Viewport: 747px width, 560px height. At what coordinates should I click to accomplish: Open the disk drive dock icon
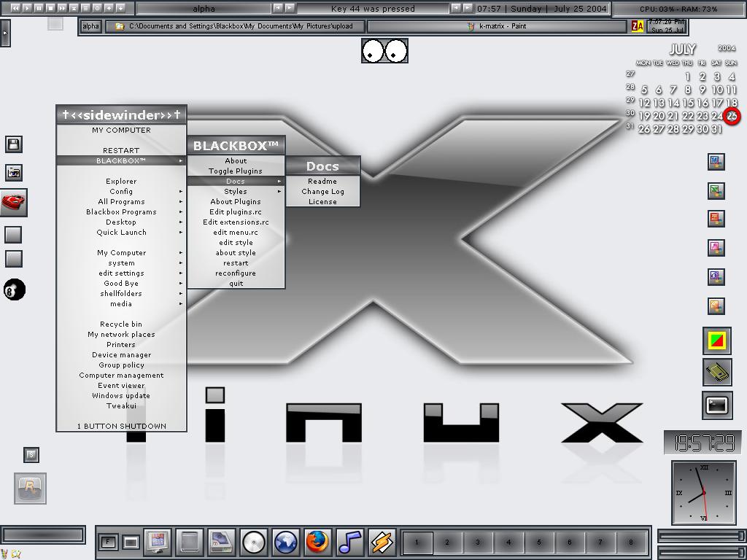click(222, 542)
